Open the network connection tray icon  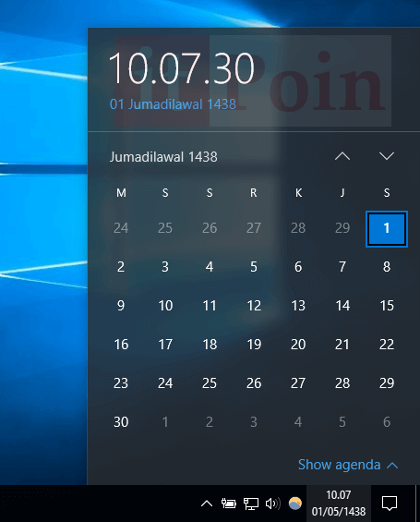pos(251,504)
